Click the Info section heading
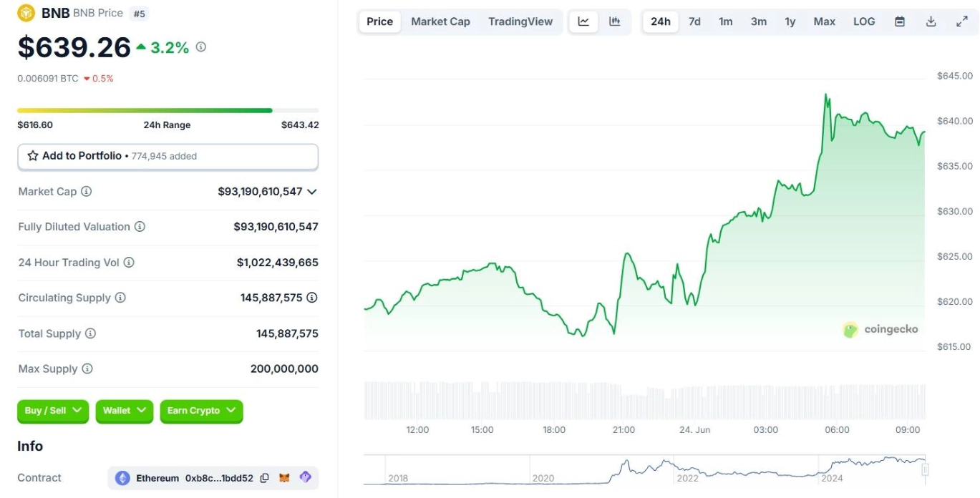Image resolution: width=980 pixels, height=498 pixels. coord(30,446)
